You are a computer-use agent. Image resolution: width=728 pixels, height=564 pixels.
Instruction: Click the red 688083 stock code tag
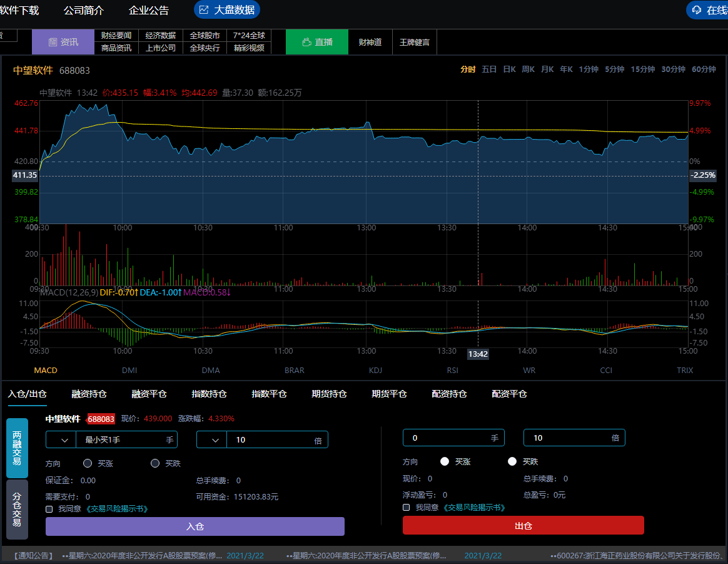click(x=100, y=419)
